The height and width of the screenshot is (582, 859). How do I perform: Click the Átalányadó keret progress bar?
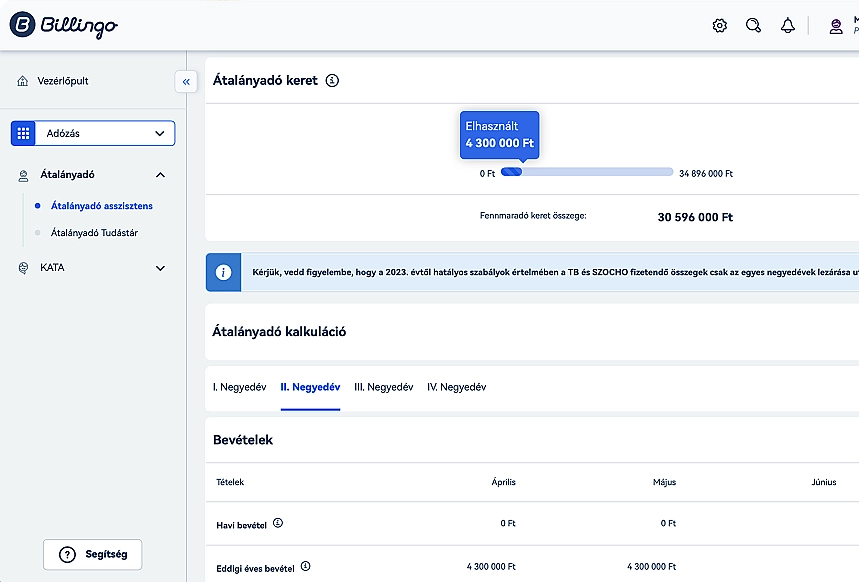(x=587, y=173)
